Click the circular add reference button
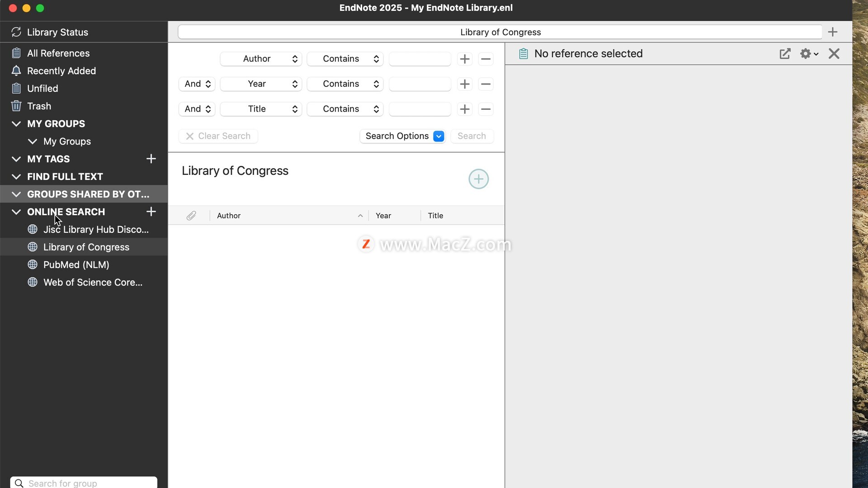The image size is (868, 488). click(x=478, y=179)
